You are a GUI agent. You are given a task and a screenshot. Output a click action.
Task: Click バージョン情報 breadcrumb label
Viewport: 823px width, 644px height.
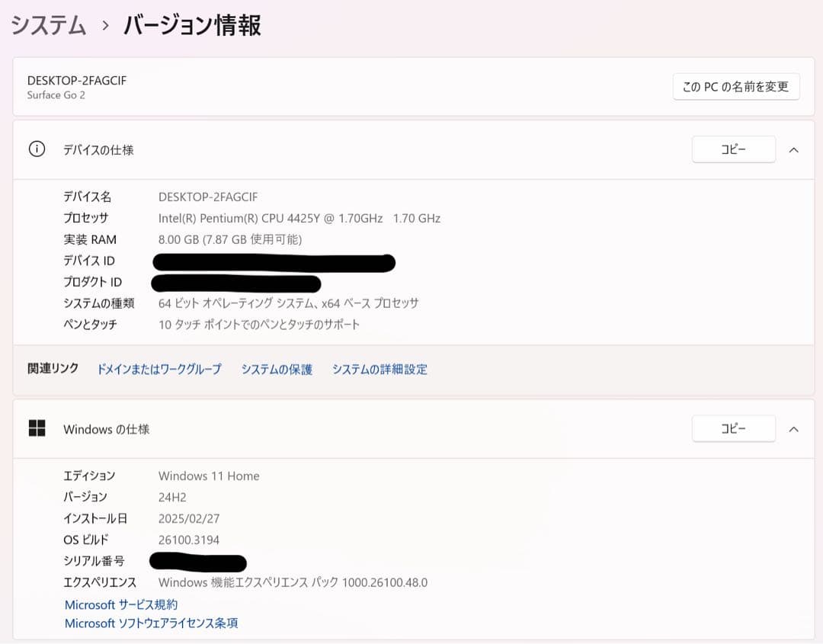(191, 24)
